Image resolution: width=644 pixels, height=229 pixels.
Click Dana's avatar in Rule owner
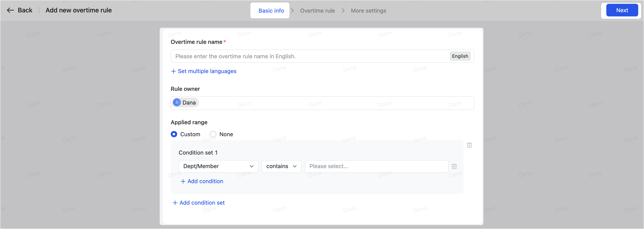[x=177, y=102]
